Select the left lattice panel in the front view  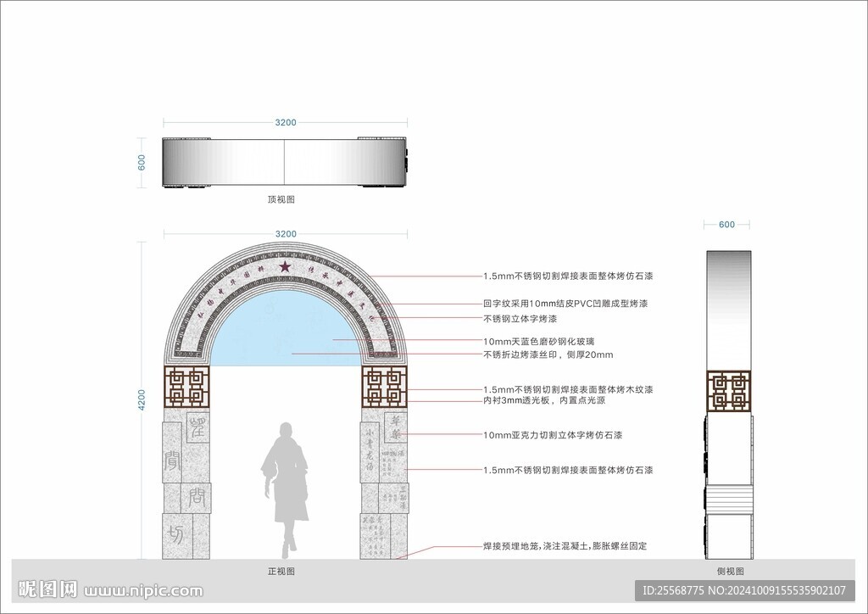click(186, 387)
